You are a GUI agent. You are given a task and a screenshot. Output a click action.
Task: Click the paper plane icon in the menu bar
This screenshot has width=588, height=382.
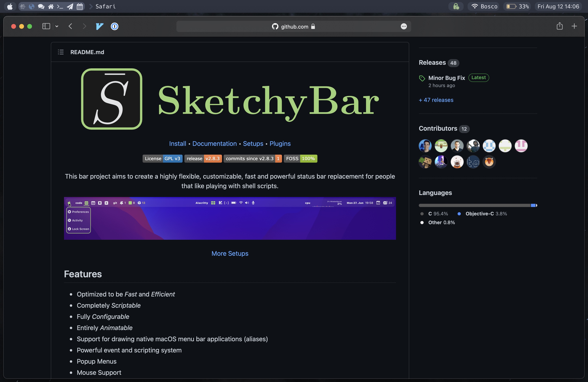coord(70,6)
